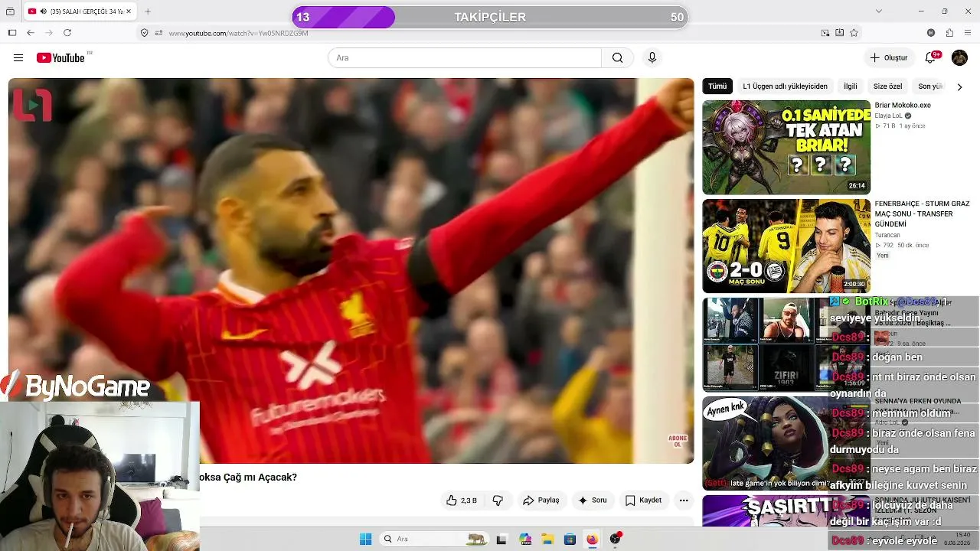This screenshot has height=551, width=980.
Task: Open the ŞAŞIRTT Jujutsu Kaisen thumbnail
Action: 766,511
